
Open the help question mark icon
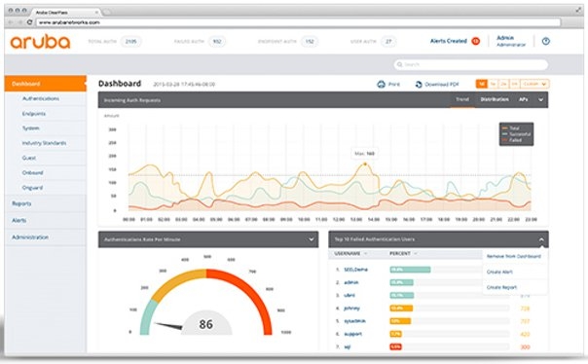pyautogui.click(x=545, y=41)
